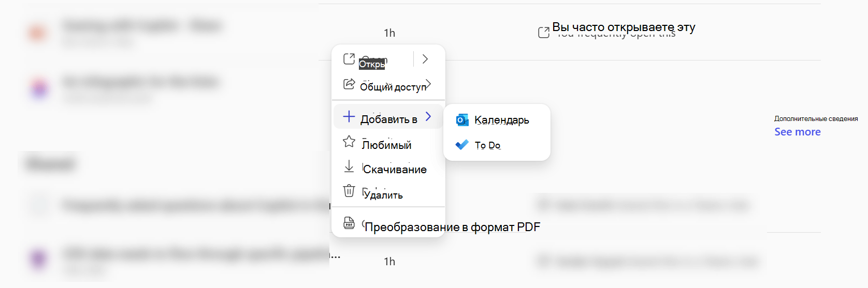Click the To Do checkmark icon
The image size is (868, 288).
coord(462,145)
